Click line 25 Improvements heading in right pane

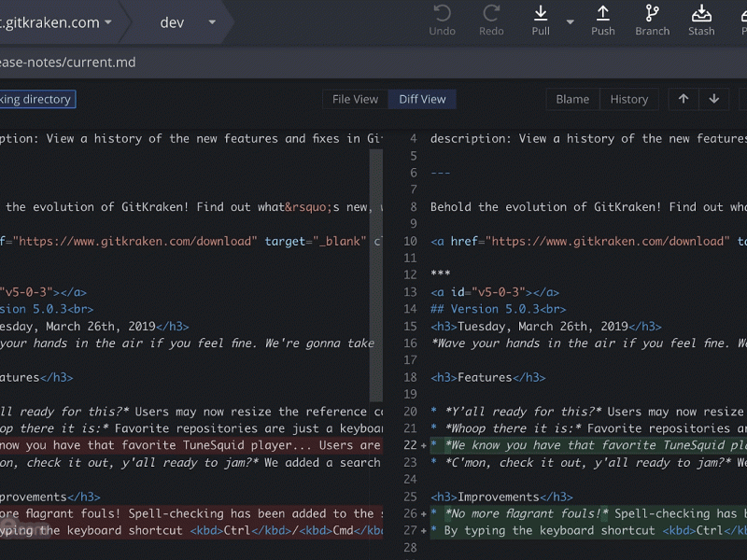pyautogui.click(x=501, y=497)
